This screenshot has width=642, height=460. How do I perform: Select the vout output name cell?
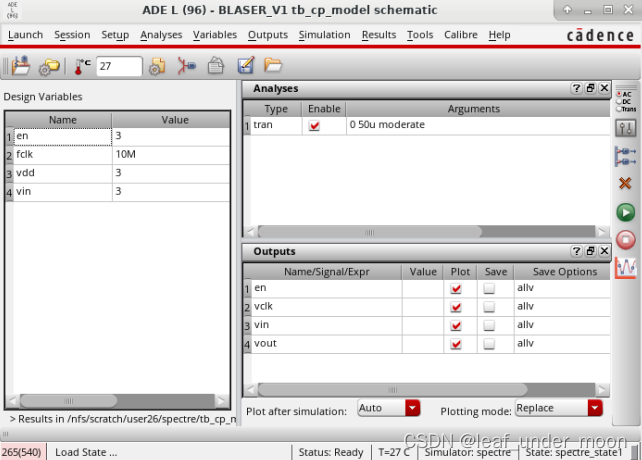pos(327,344)
